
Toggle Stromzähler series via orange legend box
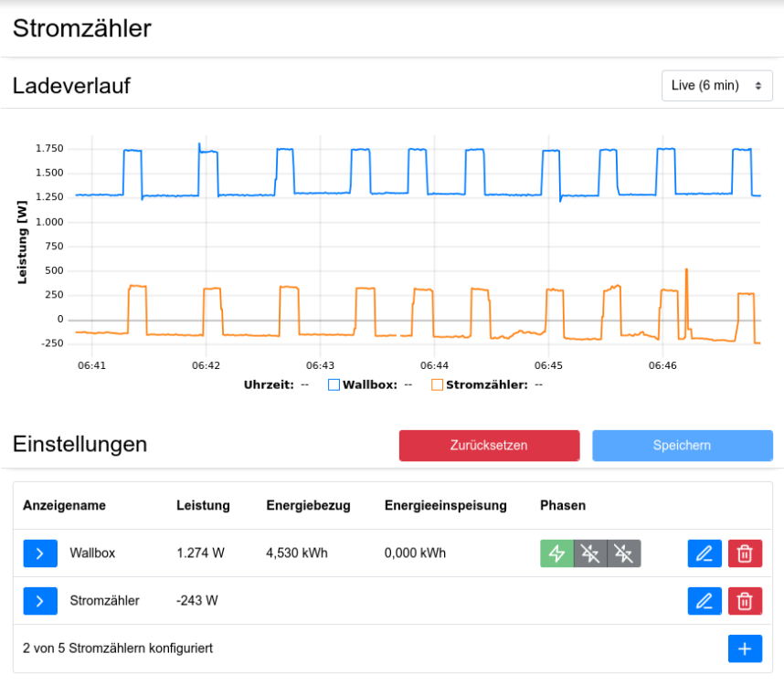[x=437, y=385]
